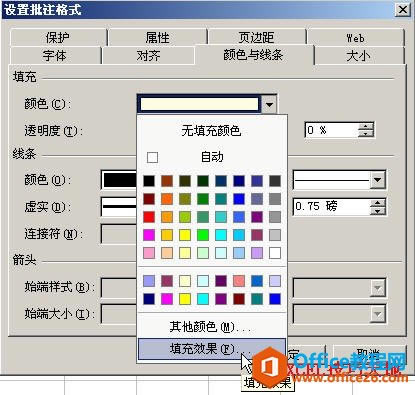This screenshot has height=395, width=415.
Task: Select the black swatch in the top palette row
Action: 149,181
